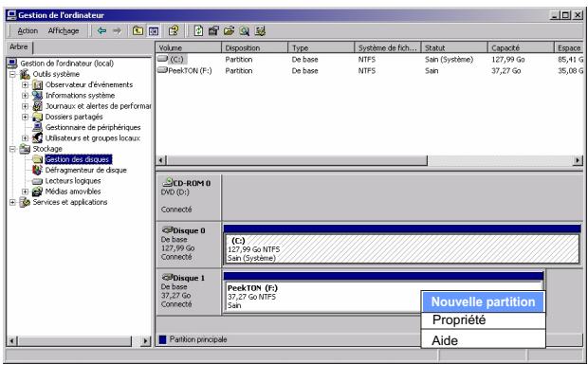Expand Utilisateurs et groupes locaux node

(25, 138)
